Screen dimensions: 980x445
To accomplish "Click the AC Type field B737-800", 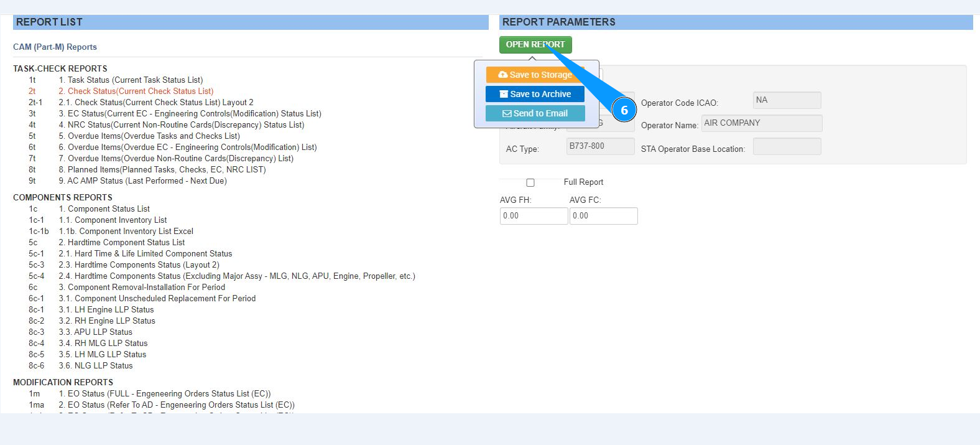I will click(x=601, y=146).
